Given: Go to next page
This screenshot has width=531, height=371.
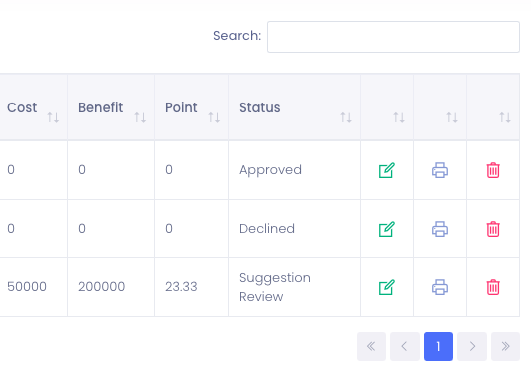Looking at the screenshot, I should (472, 346).
